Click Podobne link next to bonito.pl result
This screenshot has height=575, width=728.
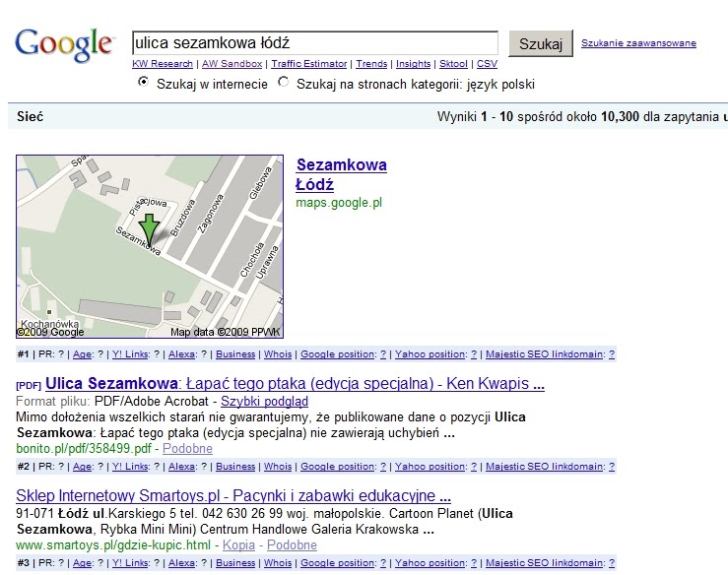[x=187, y=448]
